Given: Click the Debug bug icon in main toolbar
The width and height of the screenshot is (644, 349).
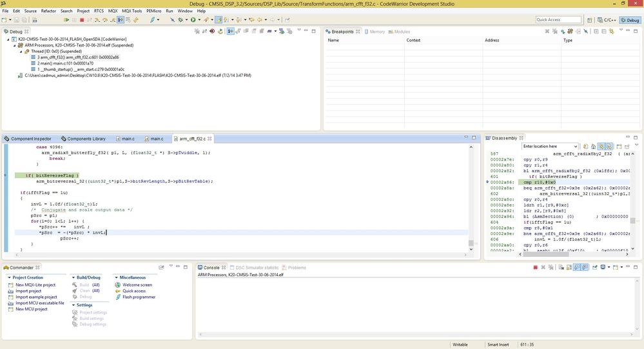Looking at the screenshot, I should pos(181,20).
